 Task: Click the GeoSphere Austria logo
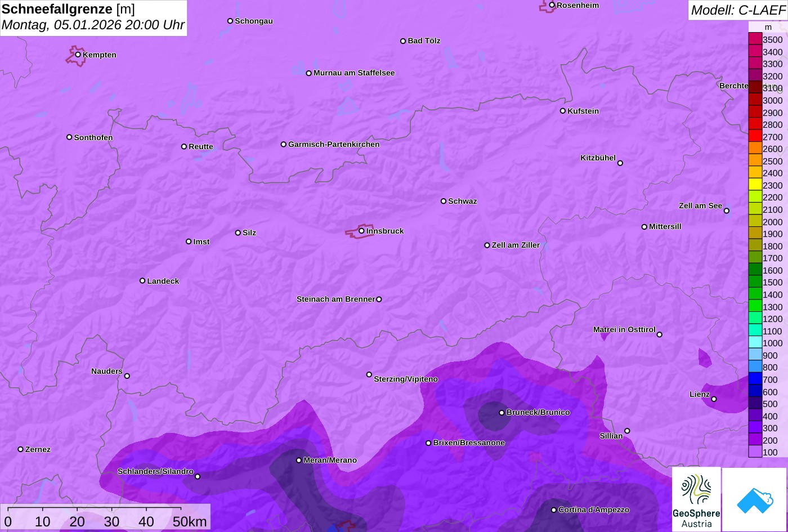(696, 500)
